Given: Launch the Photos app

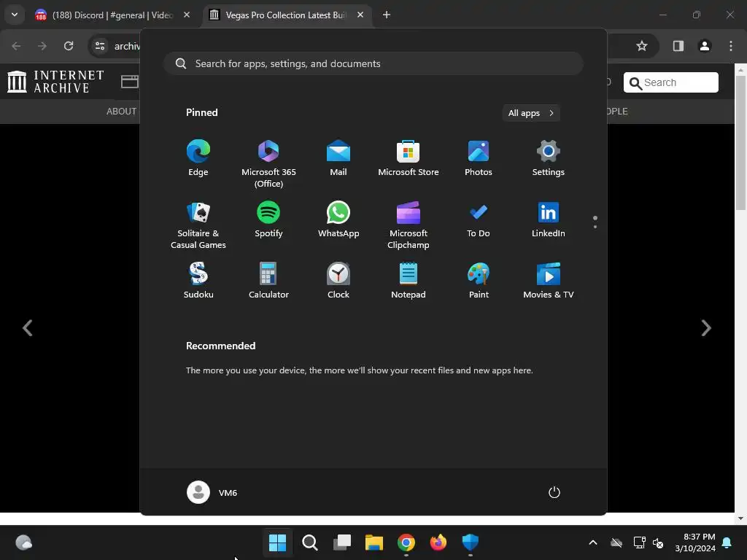Looking at the screenshot, I should [479, 158].
